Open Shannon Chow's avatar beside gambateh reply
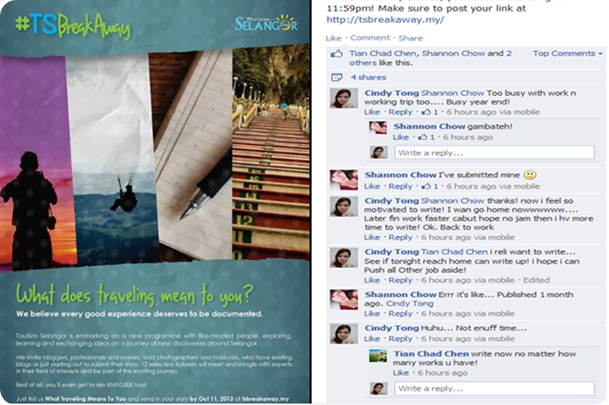Screen dimensions: 609x405 pos(378,128)
